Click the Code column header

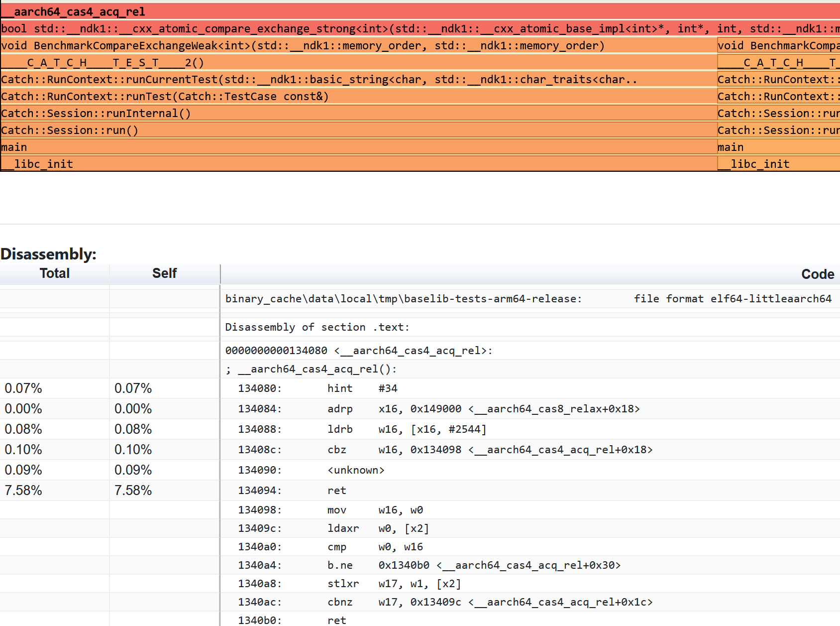(x=817, y=274)
